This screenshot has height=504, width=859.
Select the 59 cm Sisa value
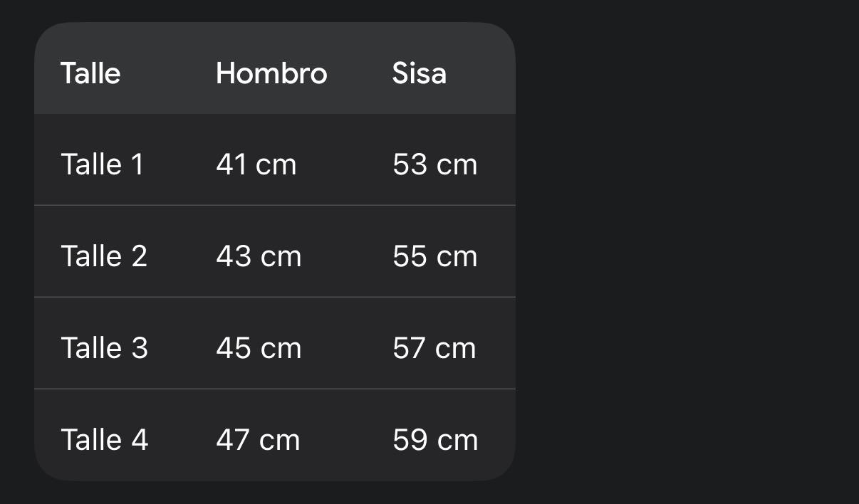(434, 439)
